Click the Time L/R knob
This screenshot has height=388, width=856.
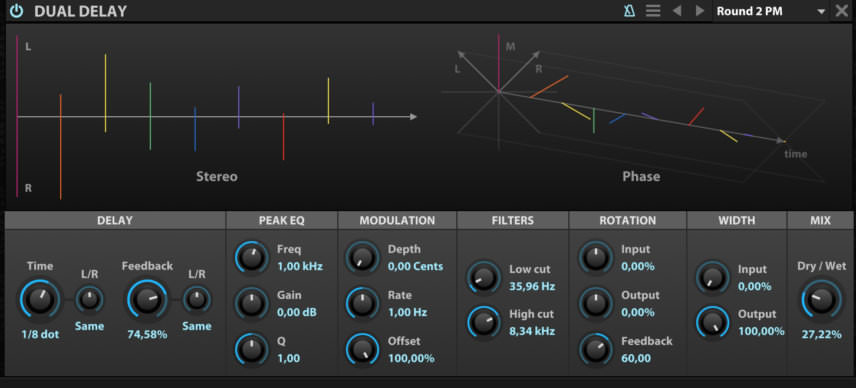point(89,299)
